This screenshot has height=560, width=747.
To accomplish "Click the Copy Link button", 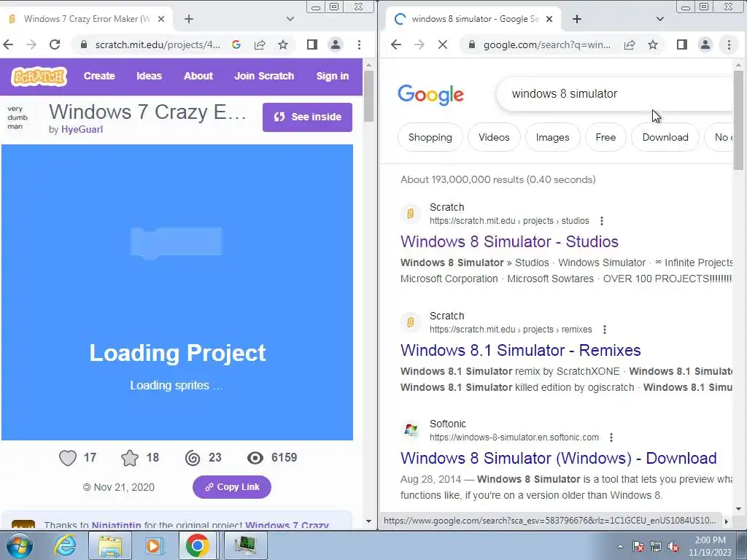I will pos(232,487).
